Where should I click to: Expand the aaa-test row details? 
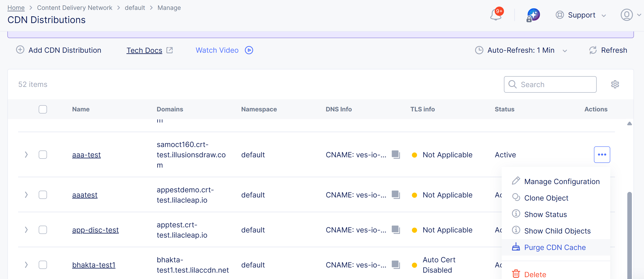tap(26, 154)
